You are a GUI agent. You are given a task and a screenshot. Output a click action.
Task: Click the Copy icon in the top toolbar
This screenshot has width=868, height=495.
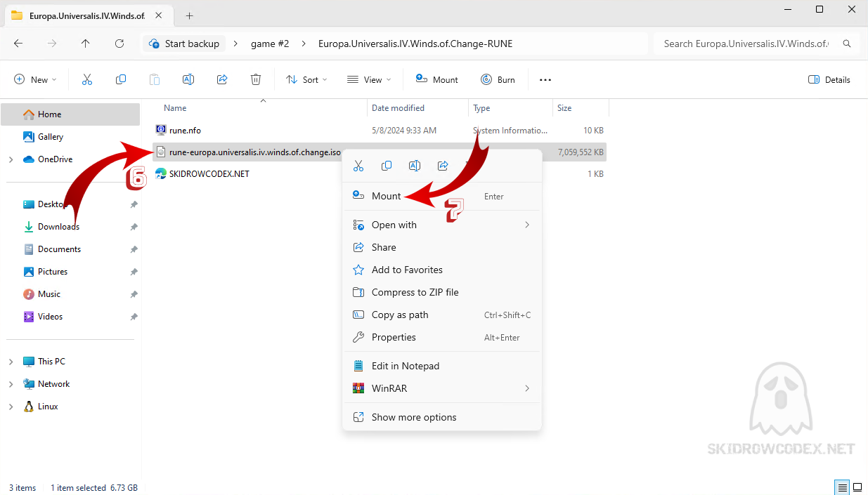(x=121, y=80)
